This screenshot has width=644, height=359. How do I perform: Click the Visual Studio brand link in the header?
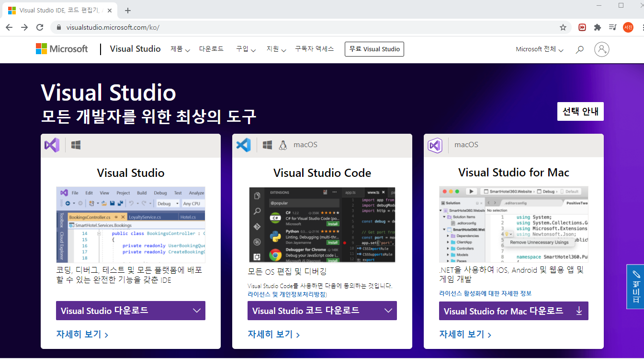(135, 49)
